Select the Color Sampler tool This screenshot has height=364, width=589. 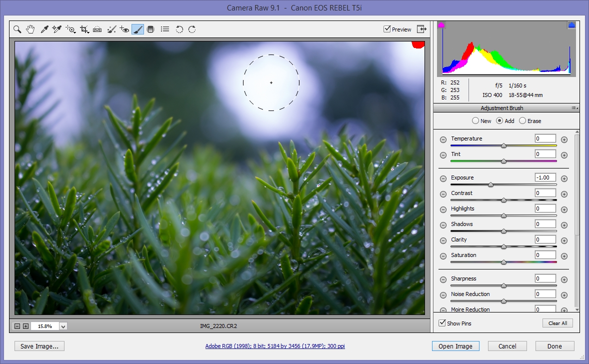56,29
